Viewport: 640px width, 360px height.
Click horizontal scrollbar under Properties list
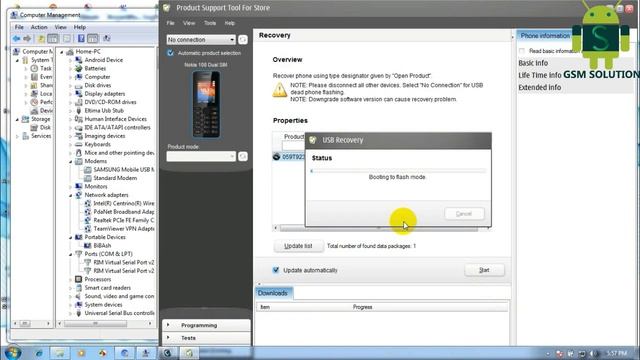click(x=382, y=228)
